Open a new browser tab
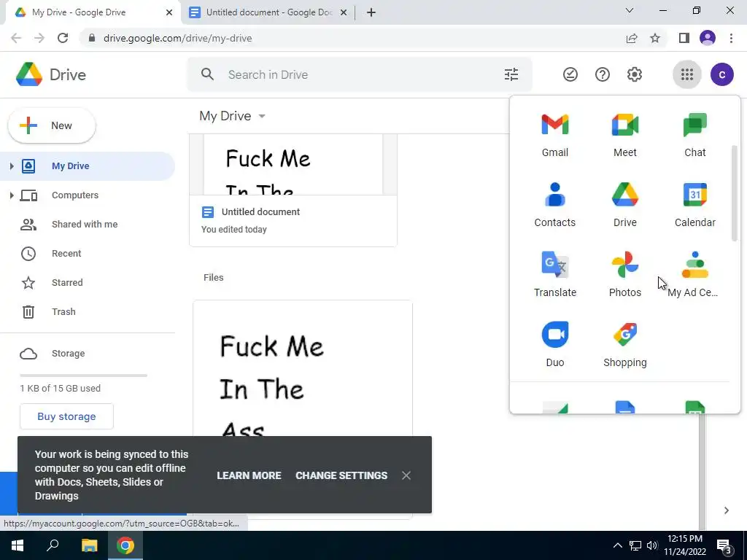 coord(371,12)
